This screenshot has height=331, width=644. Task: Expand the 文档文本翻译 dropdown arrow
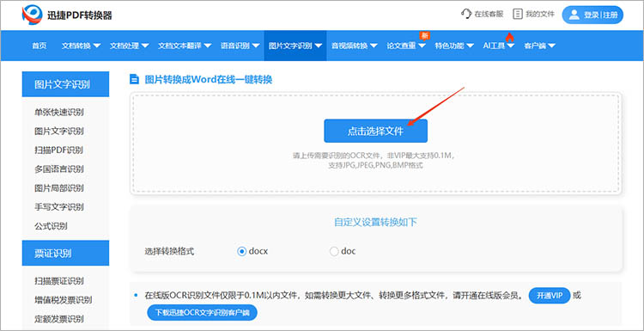(x=208, y=46)
